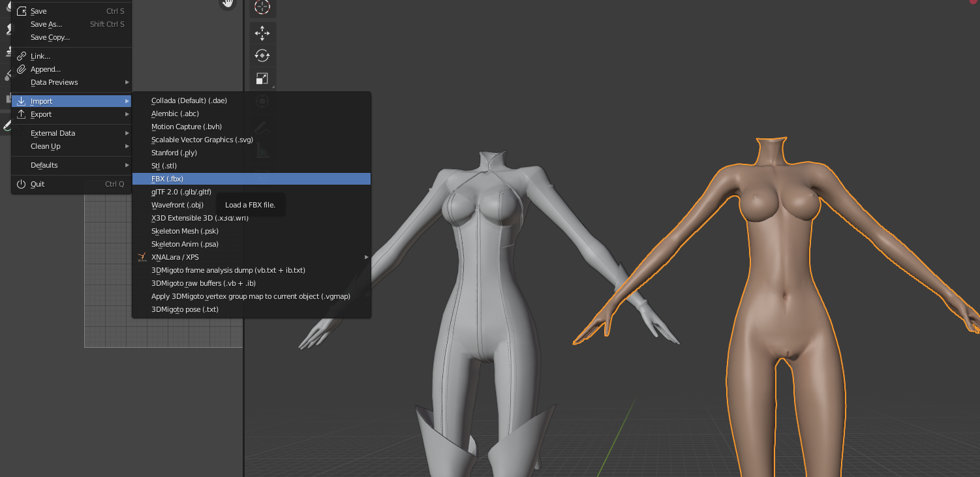Select Skeleton Mesh (.psk) import
This screenshot has height=477, width=980.
[251, 231]
